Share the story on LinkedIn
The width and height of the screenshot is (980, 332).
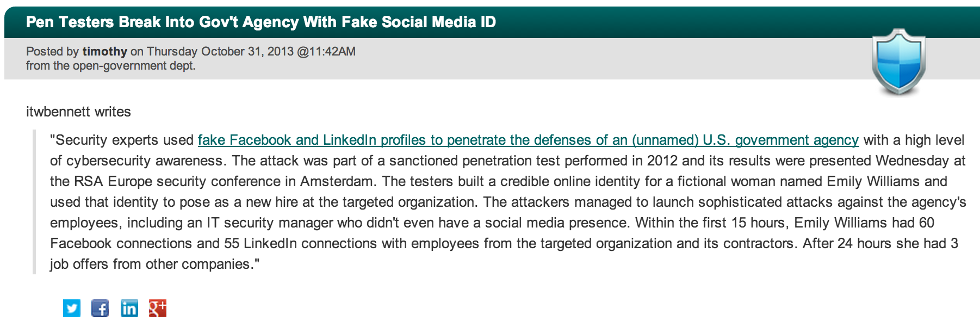[x=129, y=308]
